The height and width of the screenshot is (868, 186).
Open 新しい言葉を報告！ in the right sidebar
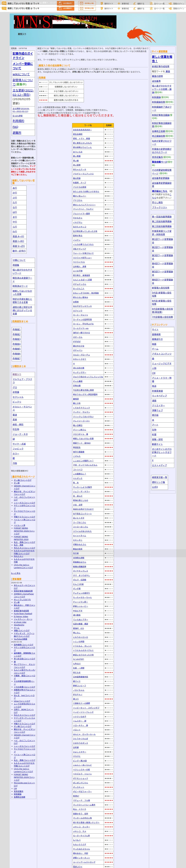tap(162, 59)
